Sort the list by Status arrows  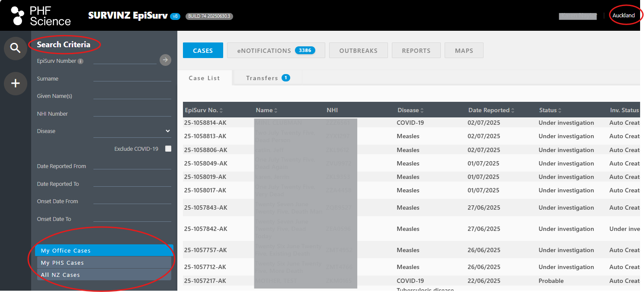pos(560,110)
